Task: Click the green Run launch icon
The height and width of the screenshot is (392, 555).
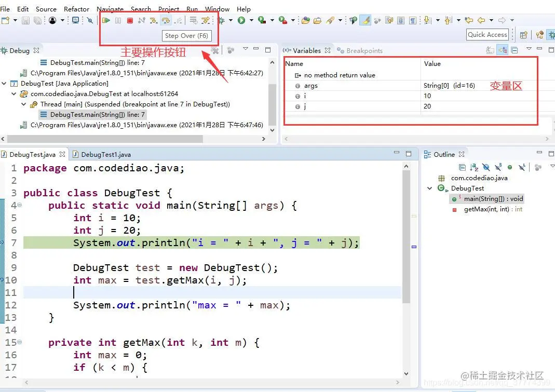Action: (x=241, y=21)
